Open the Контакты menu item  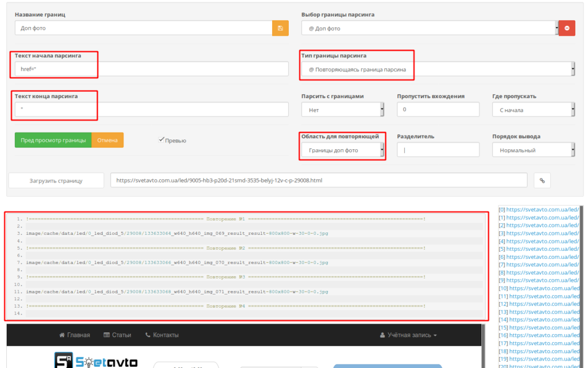[x=162, y=335]
